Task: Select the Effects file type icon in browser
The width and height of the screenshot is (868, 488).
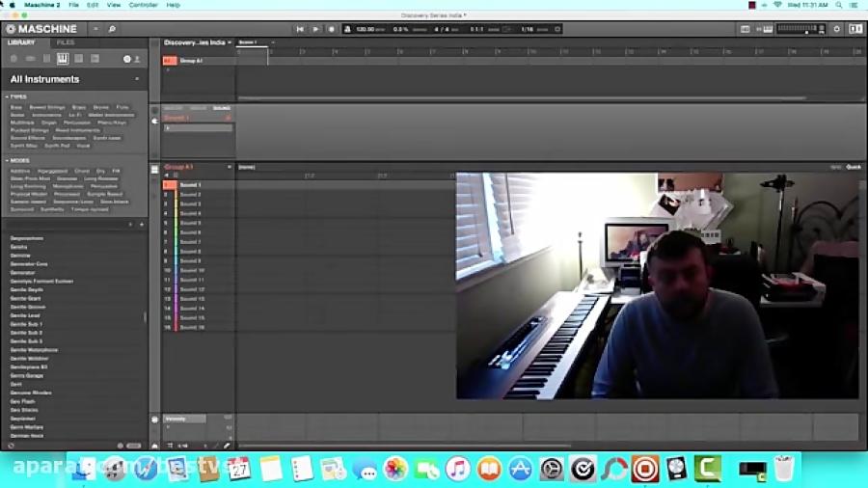Action: tap(79, 59)
